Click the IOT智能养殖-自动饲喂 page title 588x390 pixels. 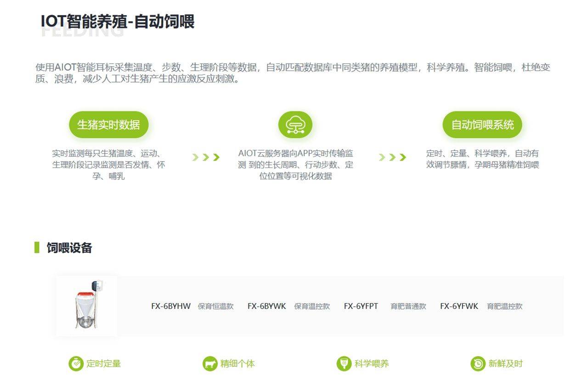point(118,22)
